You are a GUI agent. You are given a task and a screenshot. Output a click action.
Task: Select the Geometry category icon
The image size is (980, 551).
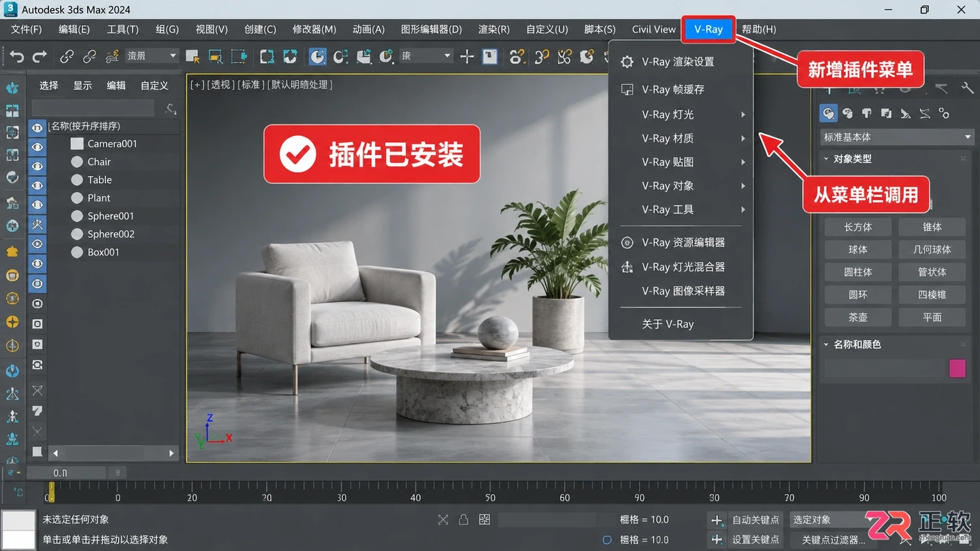coord(828,113)
